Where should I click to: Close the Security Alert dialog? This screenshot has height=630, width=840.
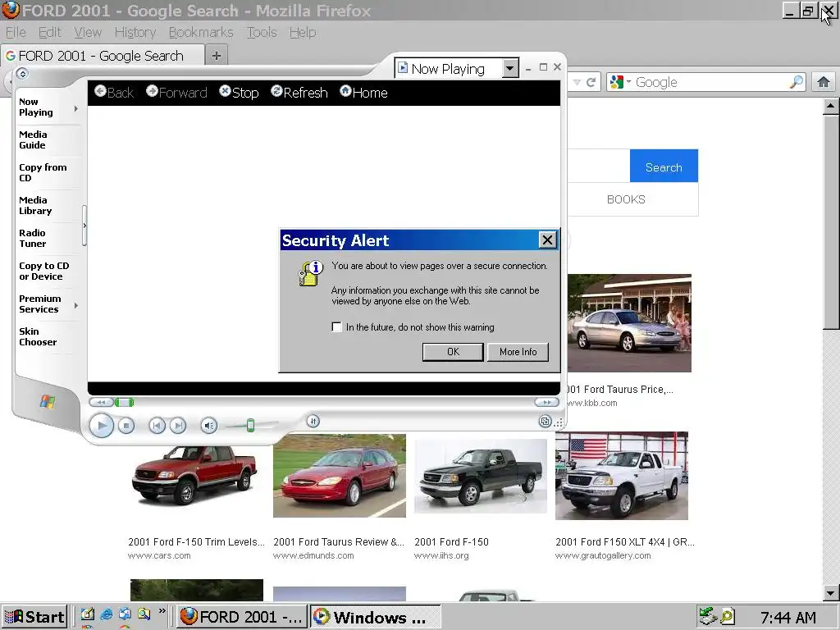[547, 240]
